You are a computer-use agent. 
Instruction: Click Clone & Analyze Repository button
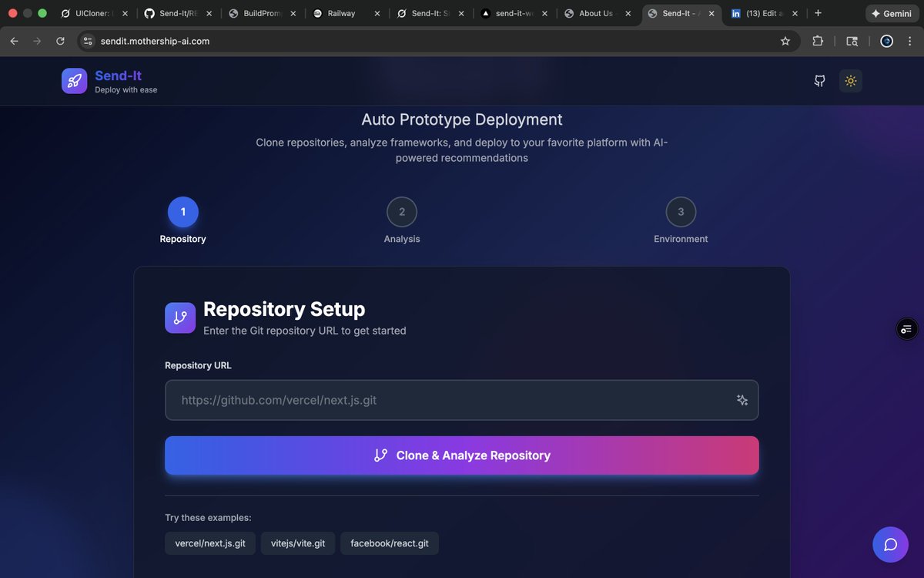click(x=462, y=455)
